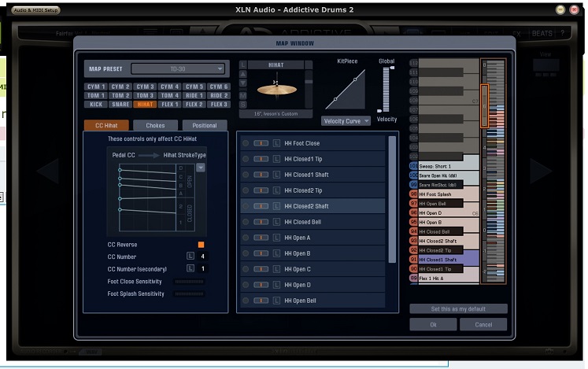Click the L learn icon for HH Closed1 Shaft
This screenshot has height=369, width=588.
click(x=276, y=175)
